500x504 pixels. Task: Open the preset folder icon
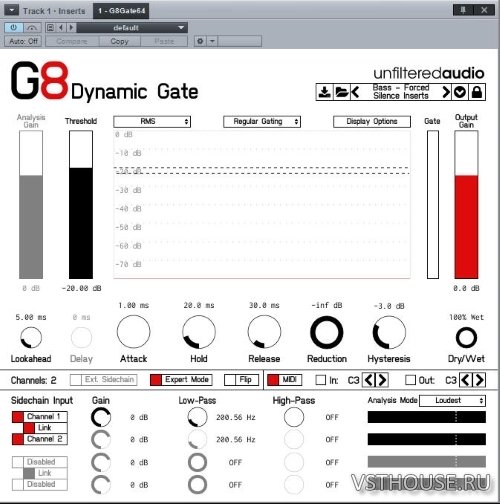coord(341,92)
